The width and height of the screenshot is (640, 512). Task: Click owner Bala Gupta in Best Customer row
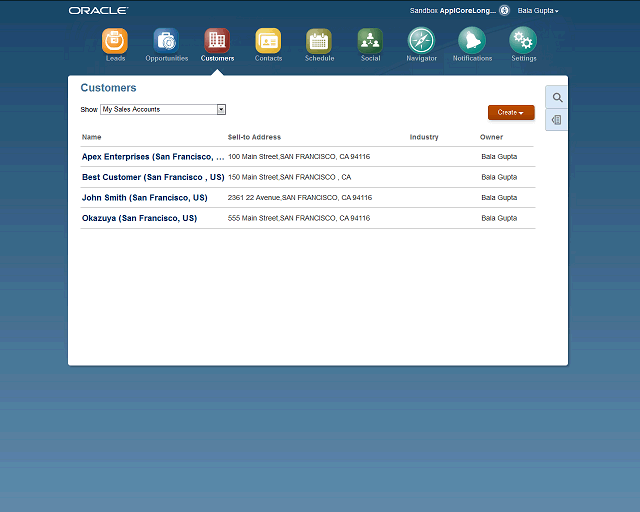pyautogui.click(x=499, y=177)
